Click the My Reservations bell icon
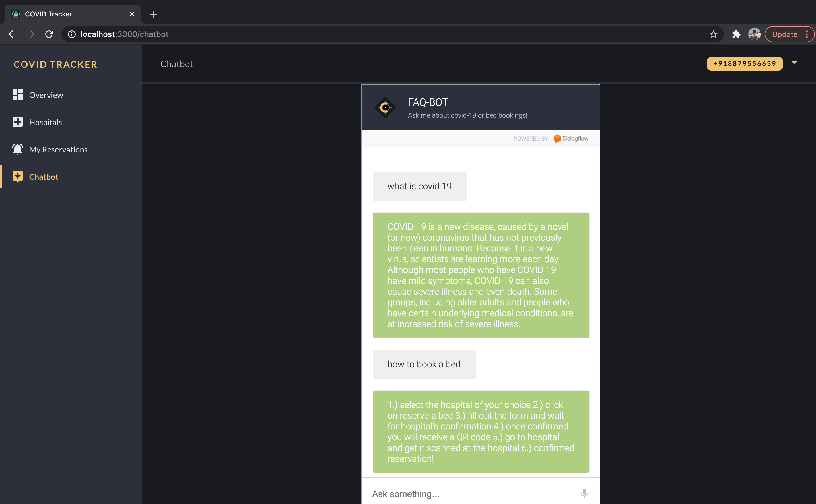The width and height of the screenshot is (816, 504). pos(17,149)
